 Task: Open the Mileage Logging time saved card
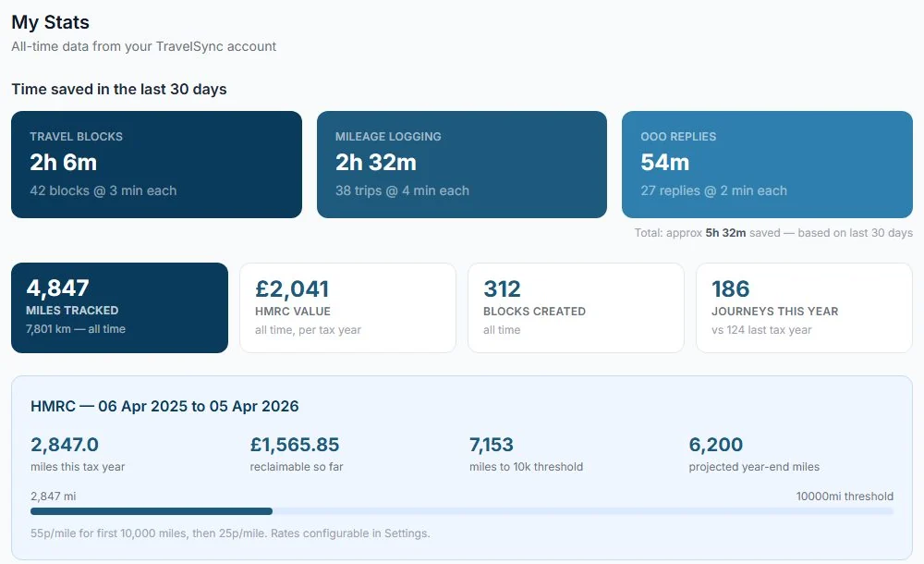(462, 165)
